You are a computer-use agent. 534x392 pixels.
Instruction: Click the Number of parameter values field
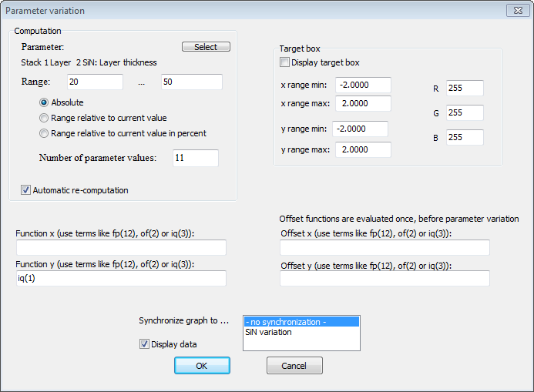196,158
